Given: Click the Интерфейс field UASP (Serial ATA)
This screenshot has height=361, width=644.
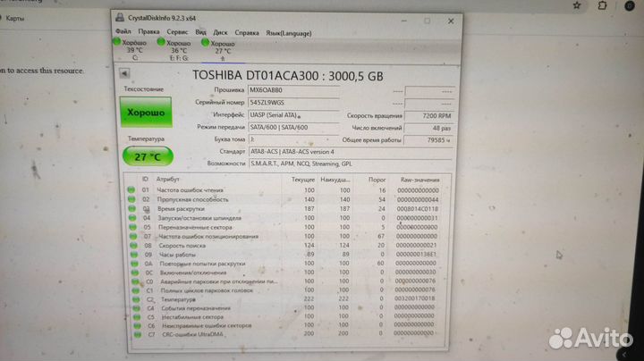Looking at the screenshot, I should [293, 115].
